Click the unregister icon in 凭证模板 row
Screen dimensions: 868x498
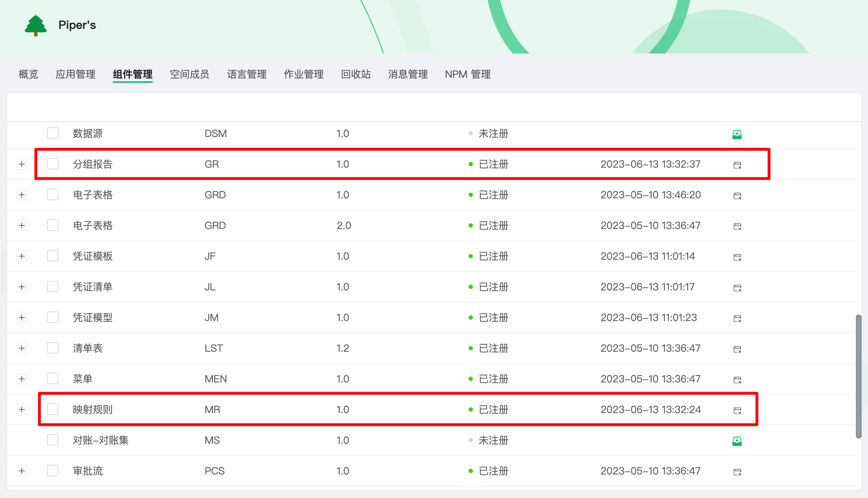coord(737,257)
